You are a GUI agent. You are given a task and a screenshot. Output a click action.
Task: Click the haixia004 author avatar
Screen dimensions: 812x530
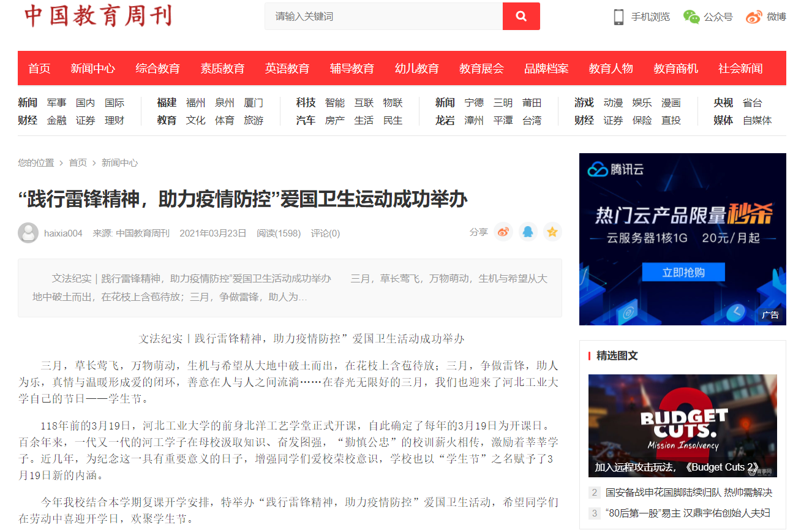click(x=28, y=233)
